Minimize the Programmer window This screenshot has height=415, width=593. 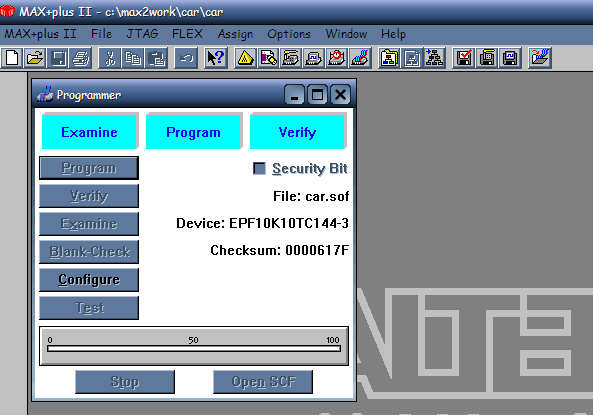pos(295,95)
